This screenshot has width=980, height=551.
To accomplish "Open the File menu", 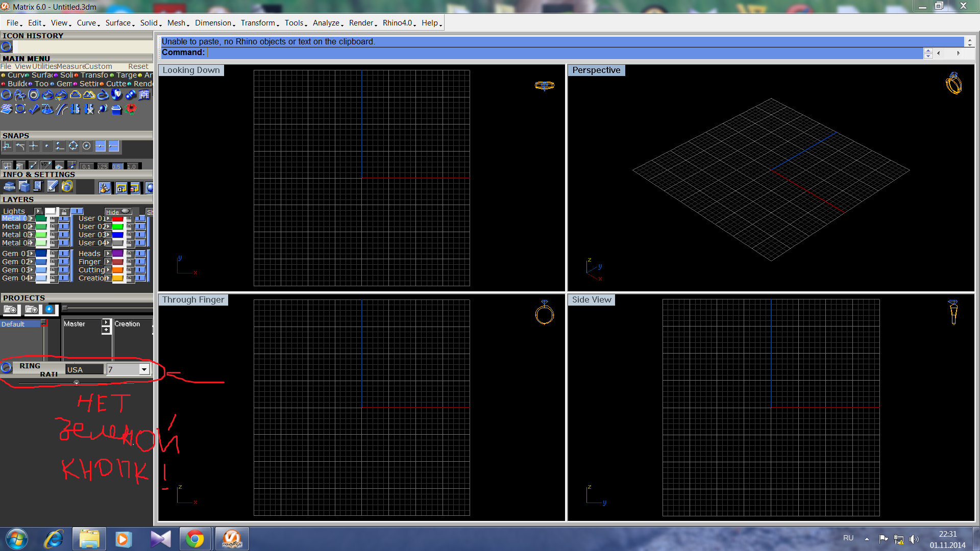I will tap(11, 22).
